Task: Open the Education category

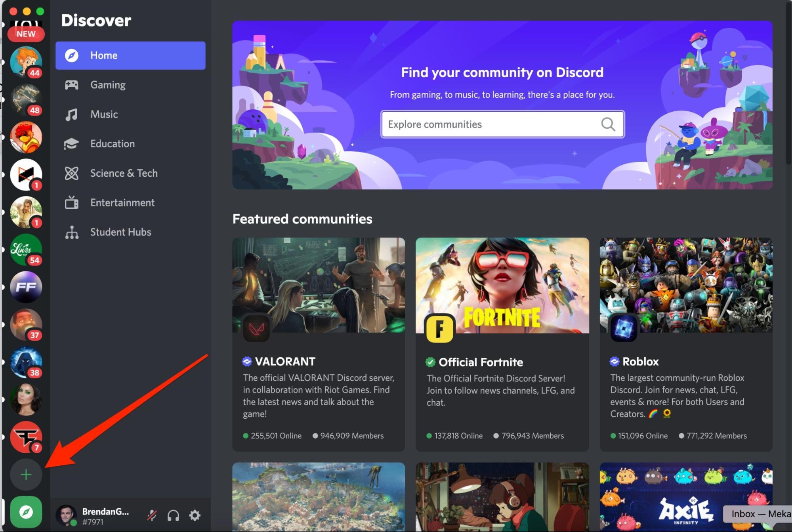Action: tap(113, 144)
